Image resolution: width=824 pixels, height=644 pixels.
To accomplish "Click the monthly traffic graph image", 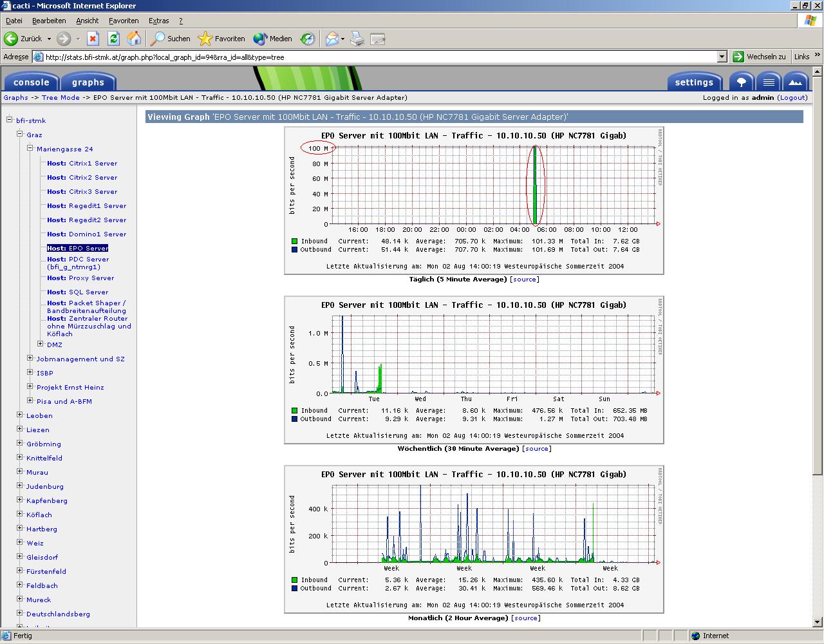I will [x=474, y=539].
